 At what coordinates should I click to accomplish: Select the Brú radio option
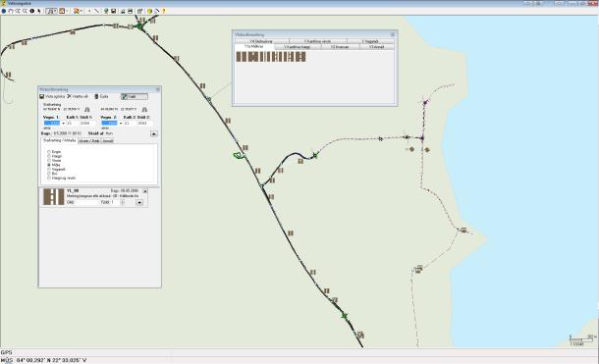[x=49, y=174]
